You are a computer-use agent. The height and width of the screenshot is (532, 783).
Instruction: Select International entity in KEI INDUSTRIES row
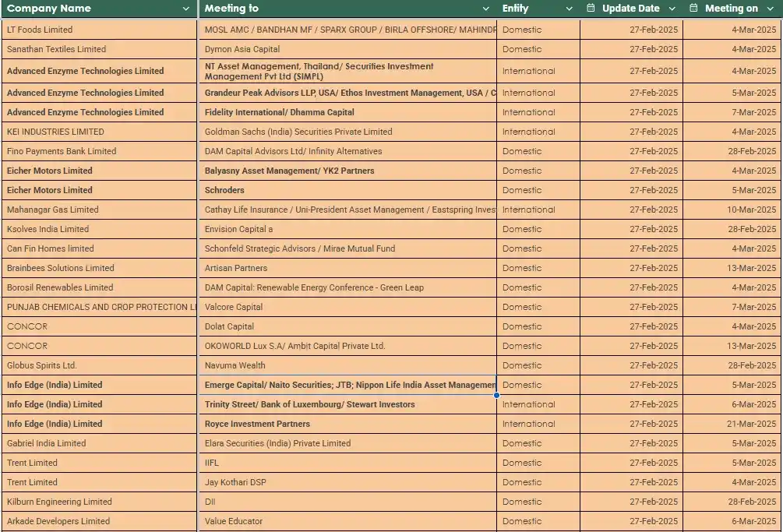click(538, 132)
